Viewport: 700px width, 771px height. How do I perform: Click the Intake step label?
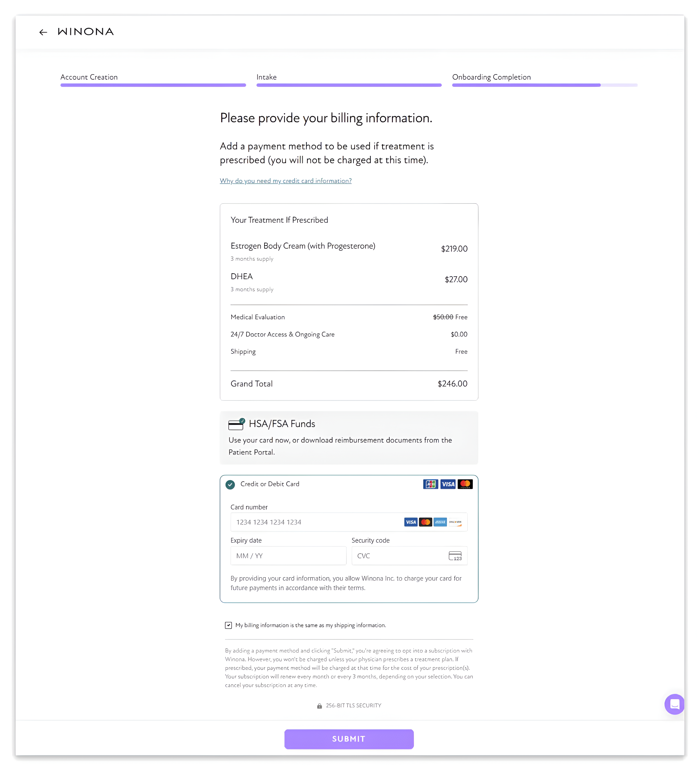pyautogui.click(x=266, y=77)
